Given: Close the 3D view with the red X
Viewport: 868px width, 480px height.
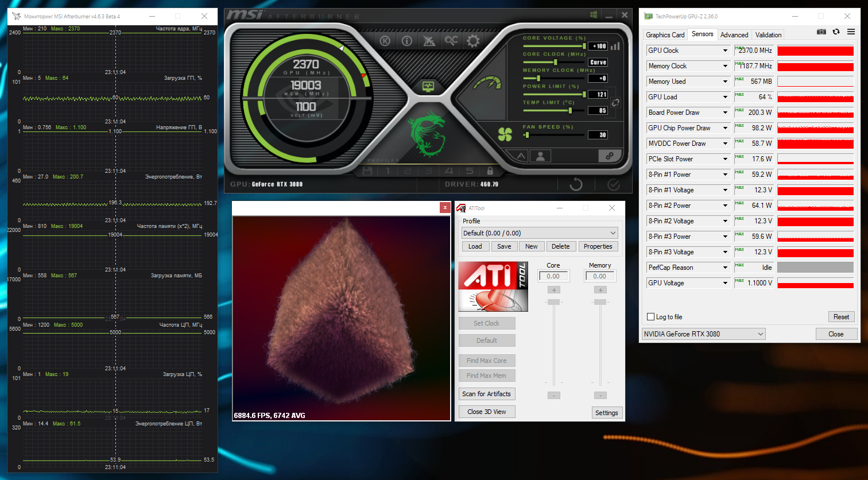Looking at the screenshot, I should 445,208.
